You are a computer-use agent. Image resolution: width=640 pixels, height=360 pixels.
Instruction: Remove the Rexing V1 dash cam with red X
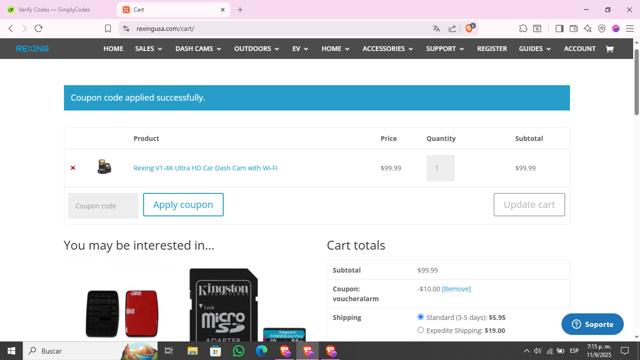click(73, 168)
